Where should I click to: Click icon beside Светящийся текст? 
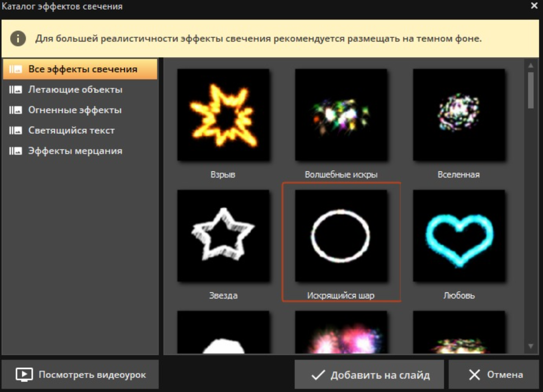(x=16, y=130)
